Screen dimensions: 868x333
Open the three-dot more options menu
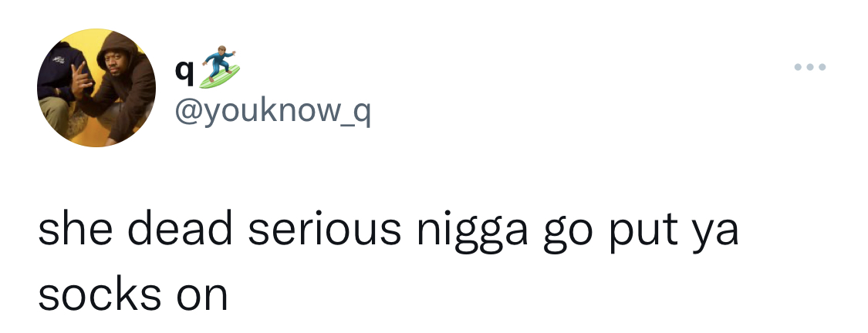coord(810,67)
